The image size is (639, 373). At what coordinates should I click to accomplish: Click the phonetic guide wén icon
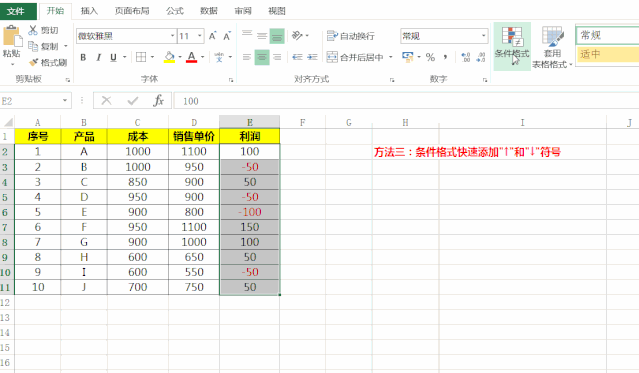[x=219, y=57]
